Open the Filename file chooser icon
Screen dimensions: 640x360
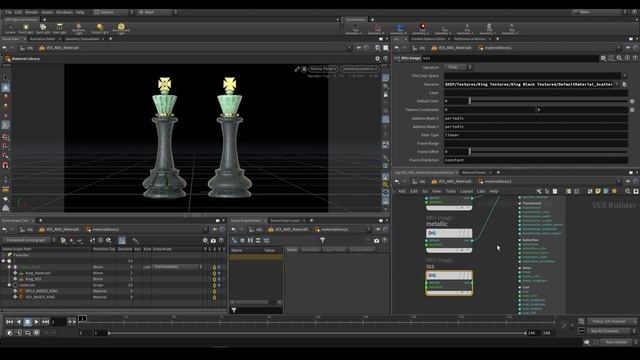(624, 84)
